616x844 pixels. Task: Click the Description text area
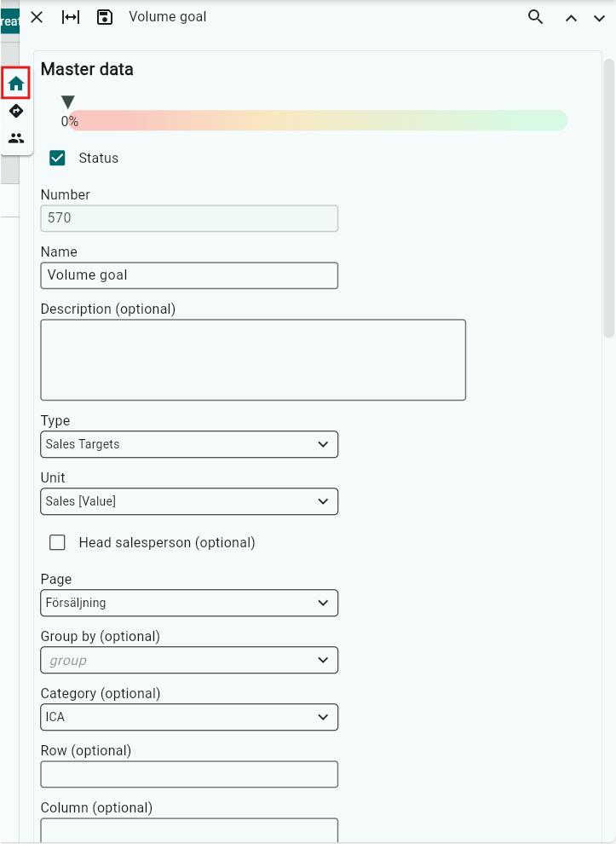pos(253,360)
